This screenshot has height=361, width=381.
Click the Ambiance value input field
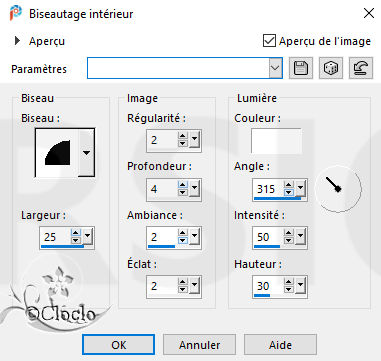[162, 237]
